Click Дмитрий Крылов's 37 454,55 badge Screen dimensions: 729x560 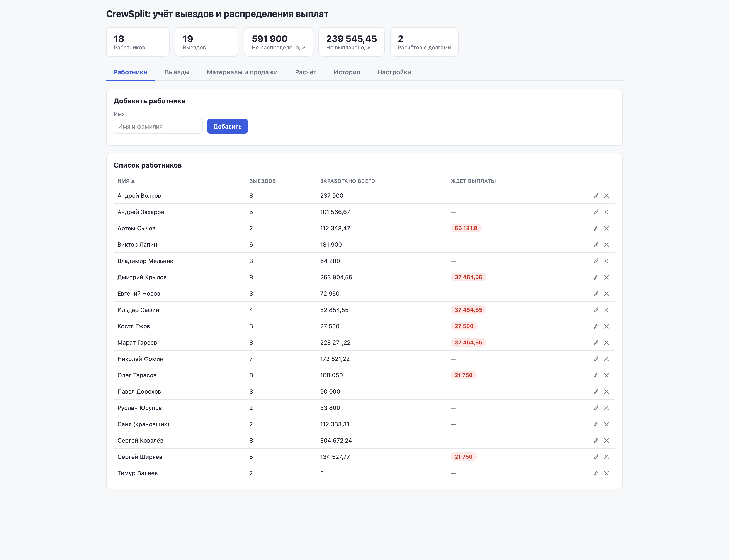[x=469, y=277]
